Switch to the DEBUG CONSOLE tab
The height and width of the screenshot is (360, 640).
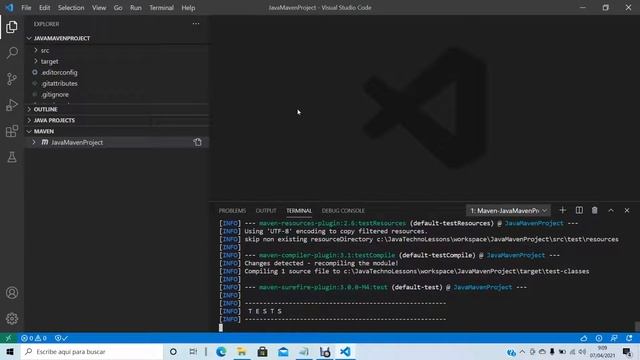click(x=343, y=211)
